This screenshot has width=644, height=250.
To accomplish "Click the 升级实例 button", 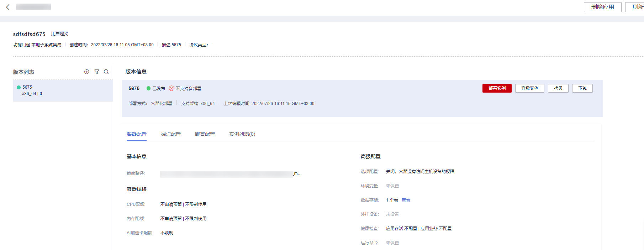I will tap(529, 88).
